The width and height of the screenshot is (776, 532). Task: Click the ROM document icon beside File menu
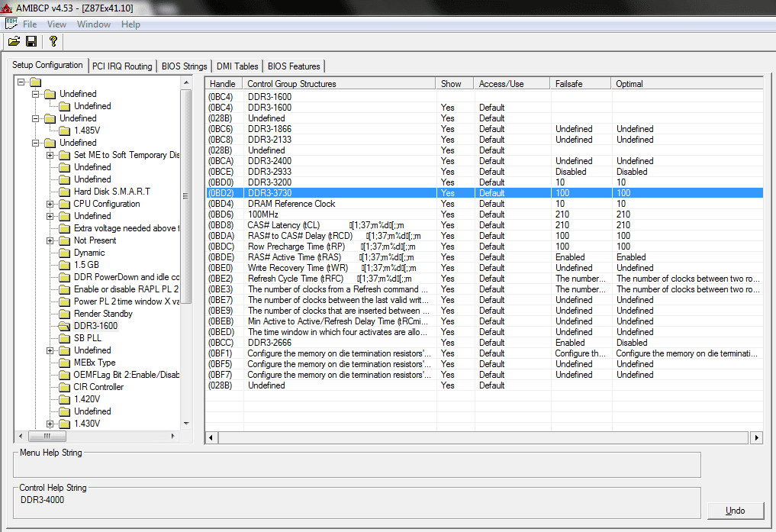point(11,24)
